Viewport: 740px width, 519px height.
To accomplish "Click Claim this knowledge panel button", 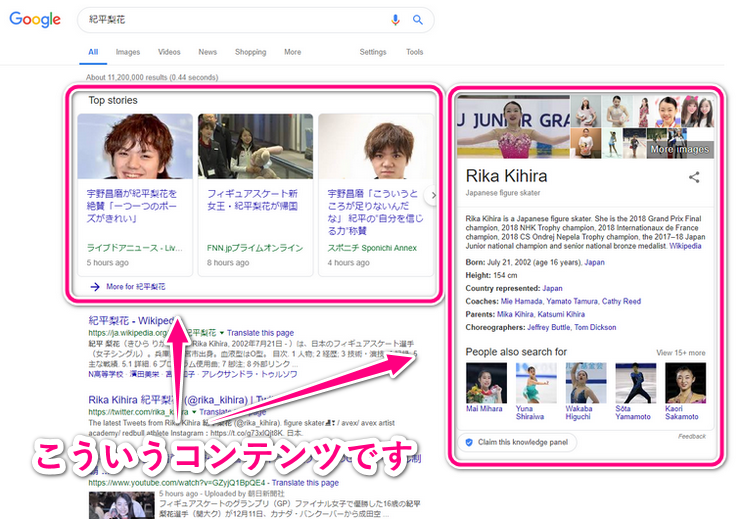I will coord(517,442).
